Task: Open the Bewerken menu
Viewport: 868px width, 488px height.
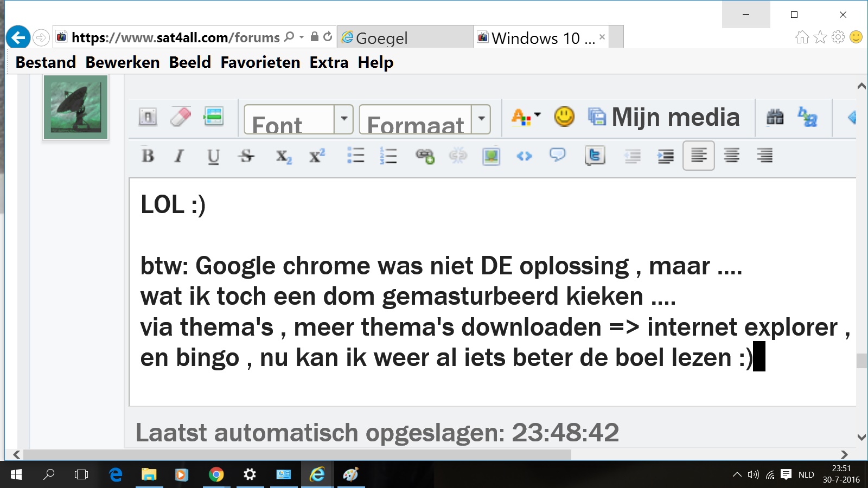Action: [123, 62]
